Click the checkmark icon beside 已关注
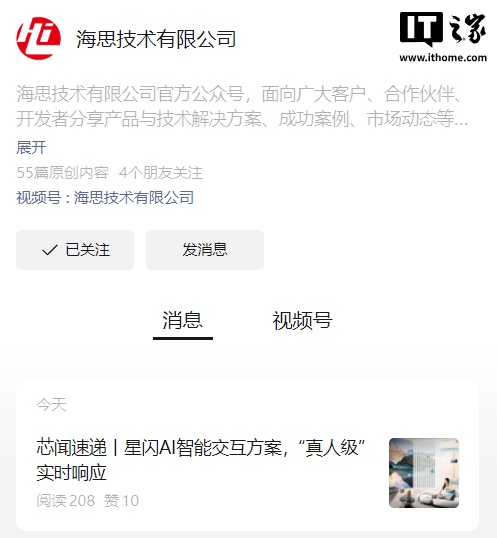The height and width of the screenshot is (538, 497). [50, 250]
